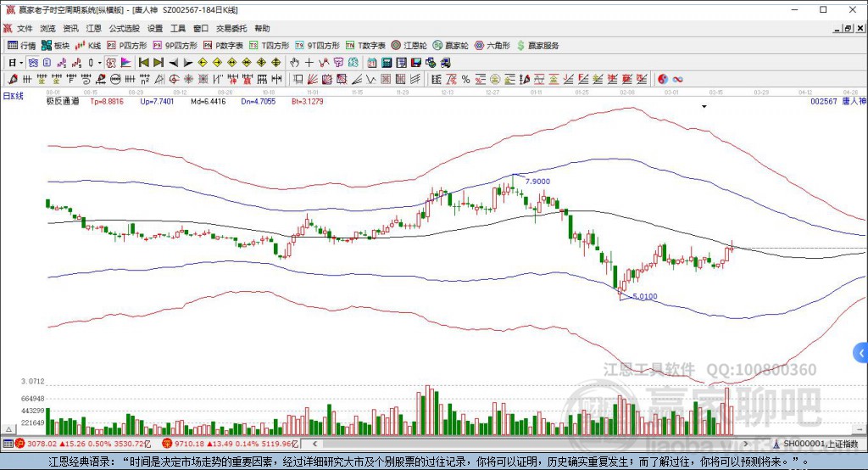This screenshot has height=470, width=868.
Task: Expand the candlestick style dropdown arrow
Action: pos(100,63)
